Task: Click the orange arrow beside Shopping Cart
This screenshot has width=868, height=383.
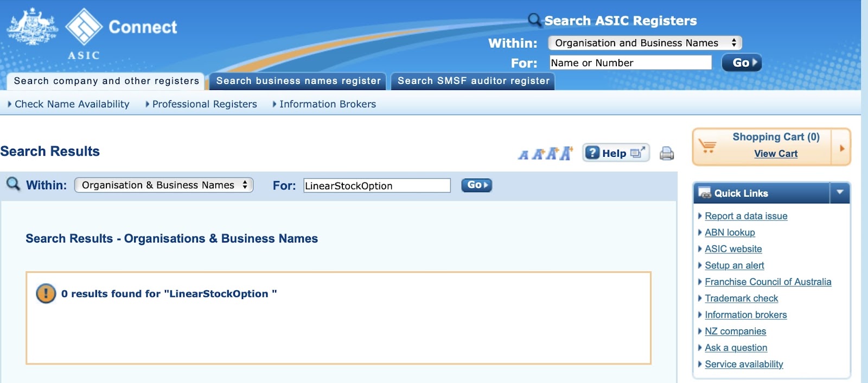Action: (x=842, y=148)
